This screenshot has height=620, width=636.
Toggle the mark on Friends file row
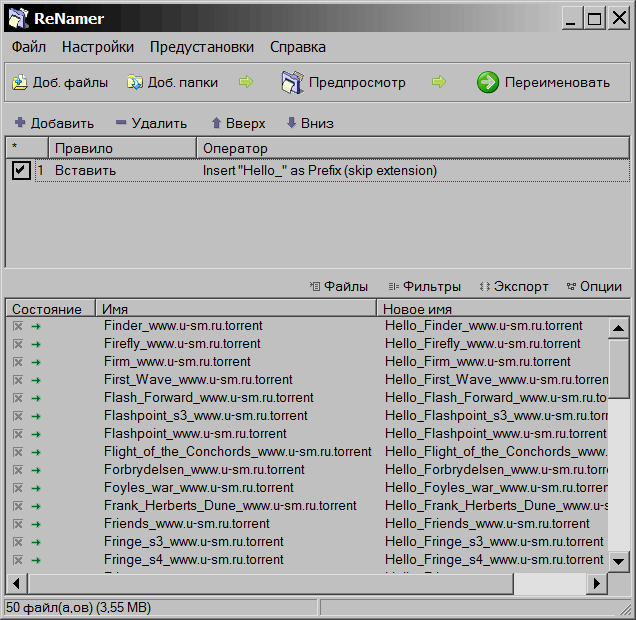(17, 524)
